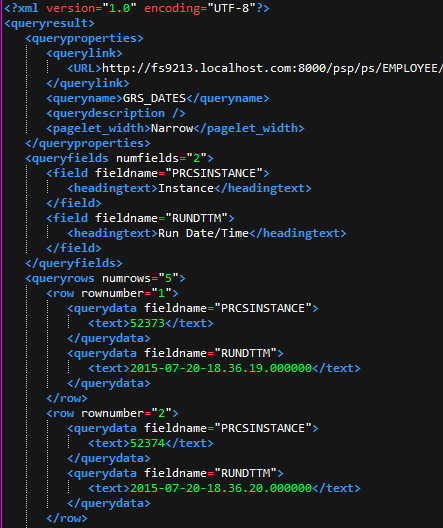Click the text value 52374
The image size is (443, 528).
tap(147, 443)
